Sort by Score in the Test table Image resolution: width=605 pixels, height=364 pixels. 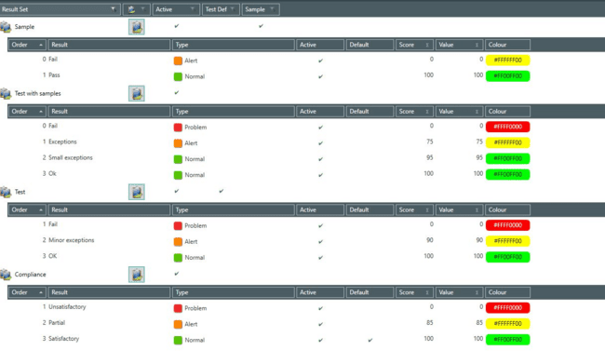[x=414, y=210]
